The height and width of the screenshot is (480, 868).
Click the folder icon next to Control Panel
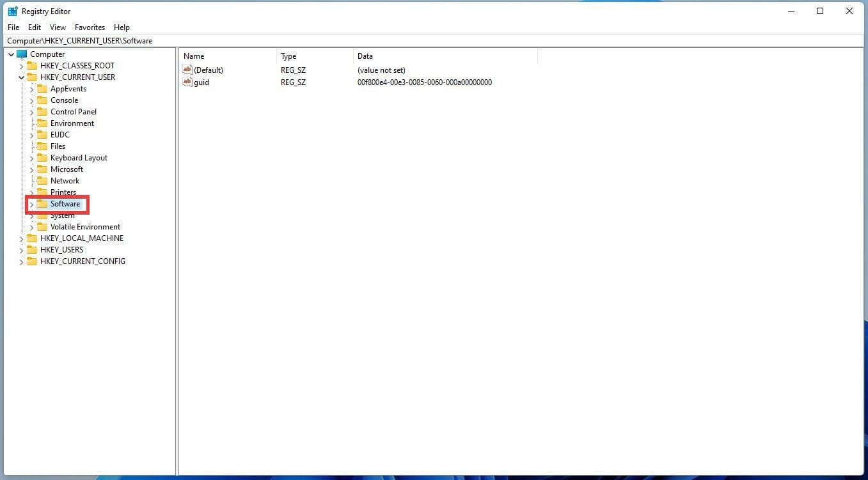[41, 111]
